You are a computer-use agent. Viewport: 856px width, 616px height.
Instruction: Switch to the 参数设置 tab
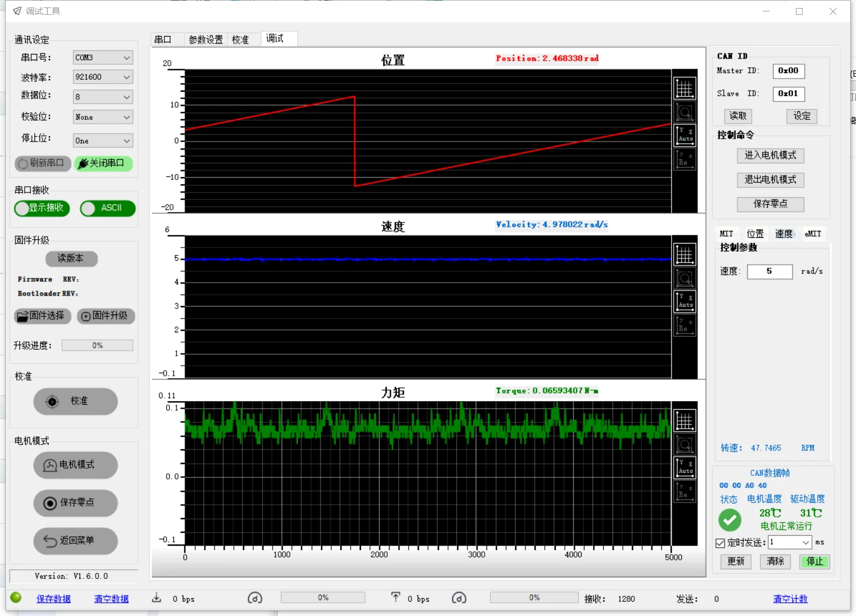(x=206, y=40)
